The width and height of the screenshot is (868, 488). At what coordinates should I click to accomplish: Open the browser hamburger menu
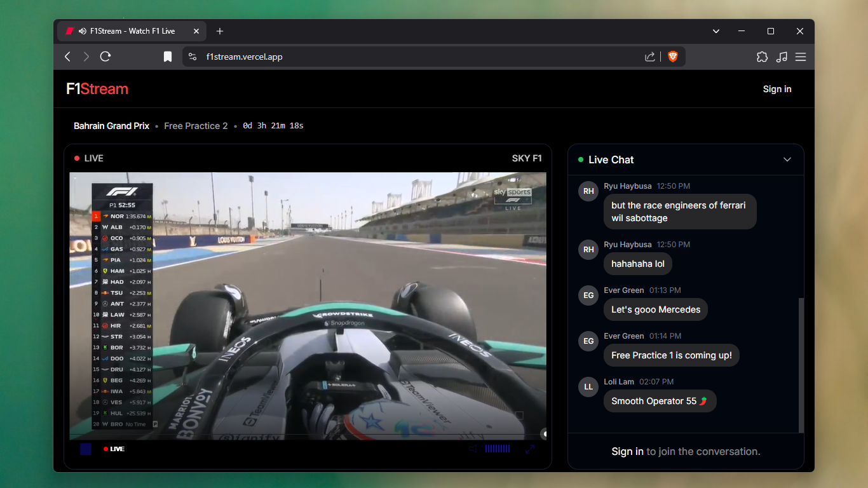[x=801, y=57]
